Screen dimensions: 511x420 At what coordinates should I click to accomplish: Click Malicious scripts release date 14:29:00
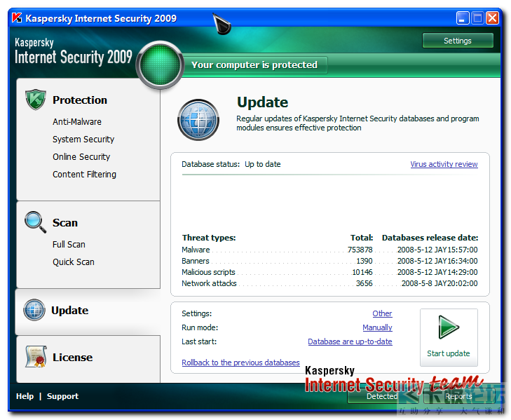(x=437, y=272)
